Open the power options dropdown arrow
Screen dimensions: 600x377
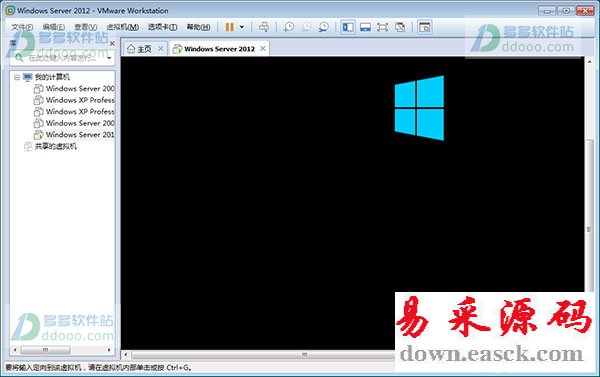pos(242,27)
